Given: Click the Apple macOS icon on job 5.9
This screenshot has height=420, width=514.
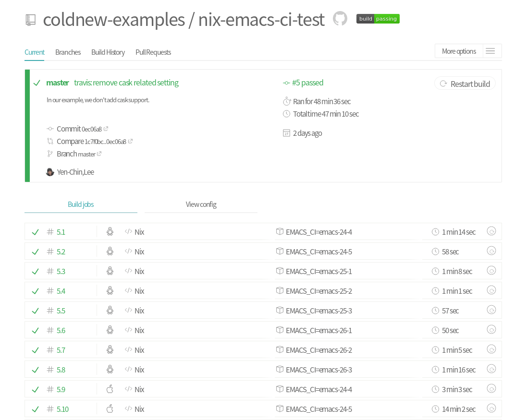Looking at the screenshot, I should click(x=110, y=389).
